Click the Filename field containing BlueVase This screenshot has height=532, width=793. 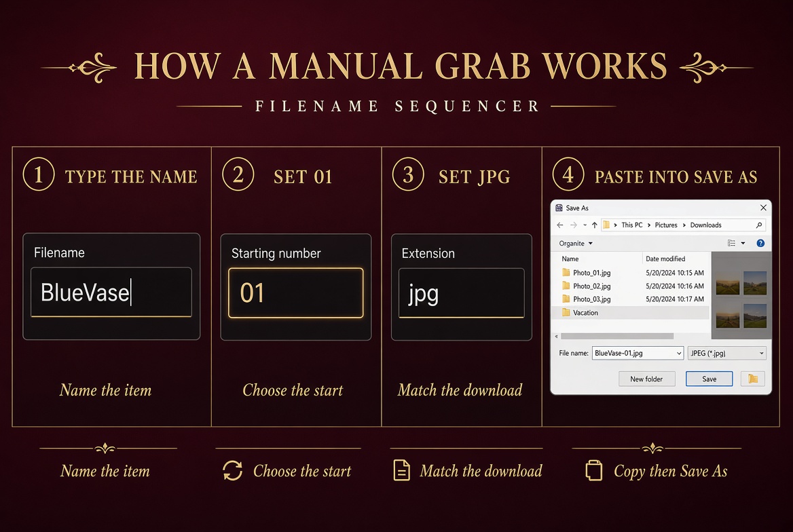[x=111, y=292]
